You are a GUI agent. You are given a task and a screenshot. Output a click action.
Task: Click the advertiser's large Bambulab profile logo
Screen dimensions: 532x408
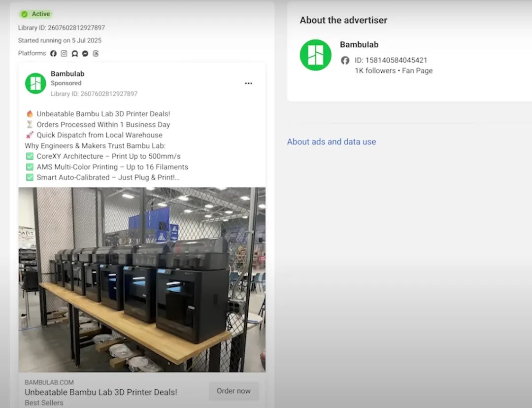pos(316,55)
